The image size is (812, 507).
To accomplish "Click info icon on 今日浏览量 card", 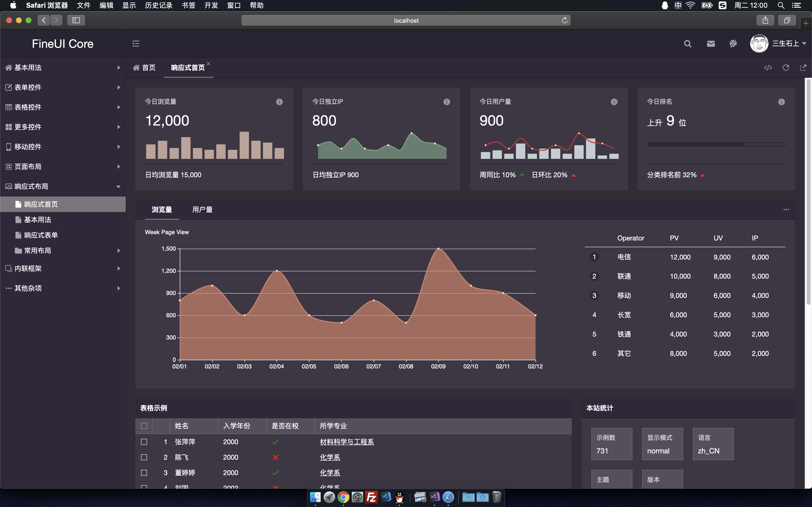I will [x=279, y=102].
